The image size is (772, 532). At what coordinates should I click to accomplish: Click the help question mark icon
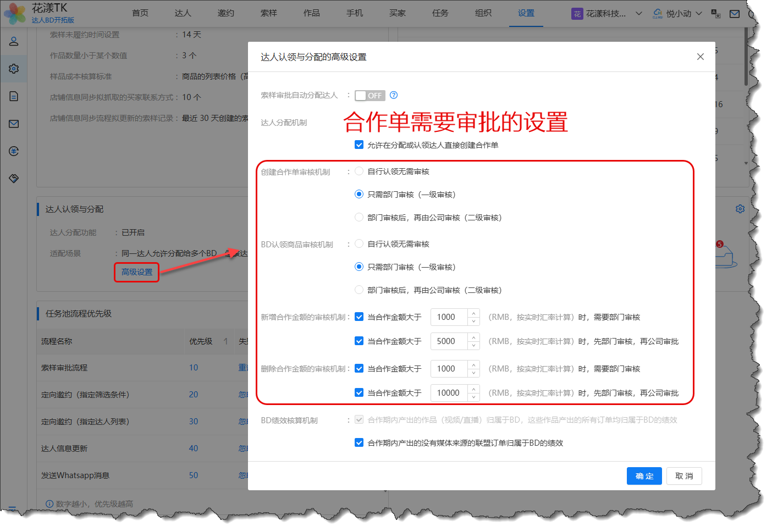click(394, 95)
